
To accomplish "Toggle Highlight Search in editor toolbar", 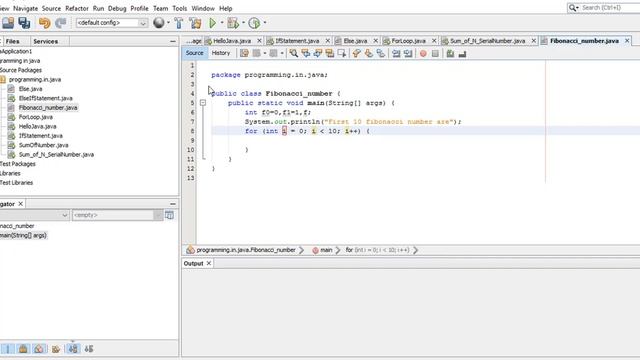I will click(x=329, y=53).
